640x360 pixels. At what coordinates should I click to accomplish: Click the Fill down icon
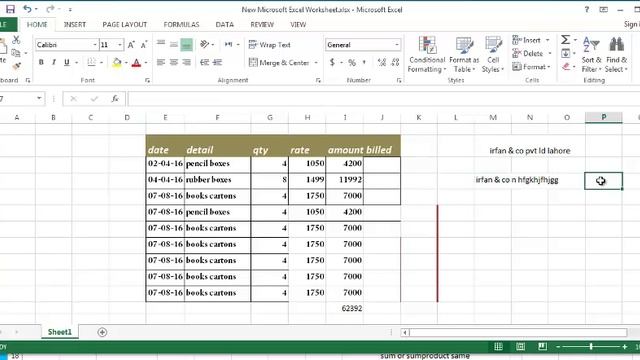[566, 53]
